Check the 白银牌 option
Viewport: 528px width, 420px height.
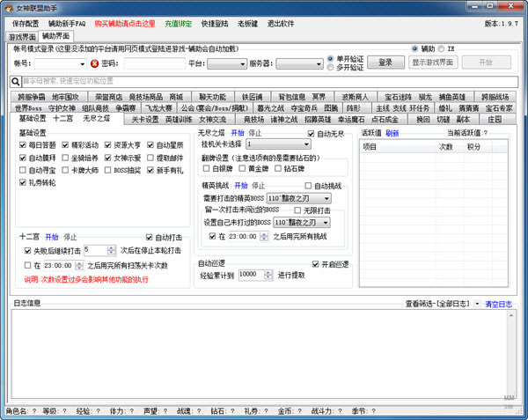click(x=207, y=168)
